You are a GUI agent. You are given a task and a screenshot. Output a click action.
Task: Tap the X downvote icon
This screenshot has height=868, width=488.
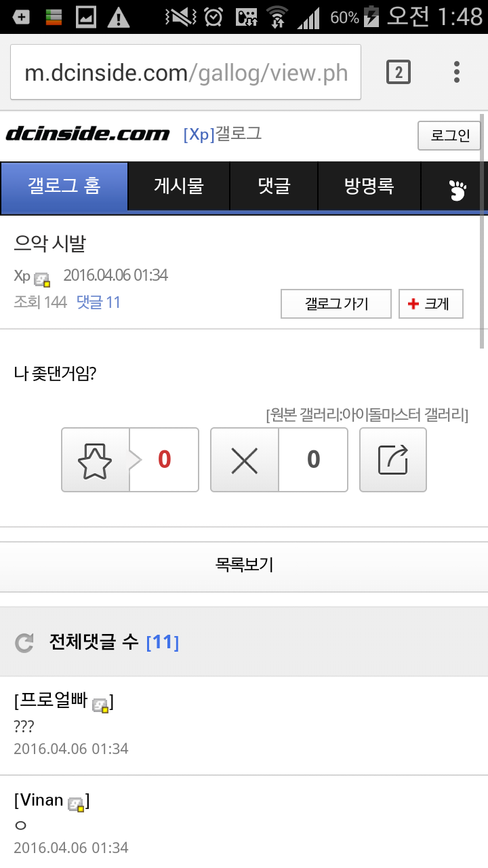pyautogui.click(x=245, y=460)
